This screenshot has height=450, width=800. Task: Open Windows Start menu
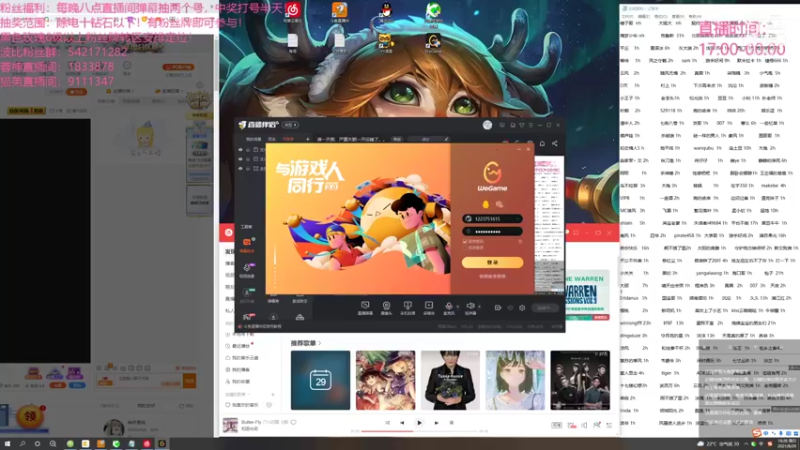[7, 444]
